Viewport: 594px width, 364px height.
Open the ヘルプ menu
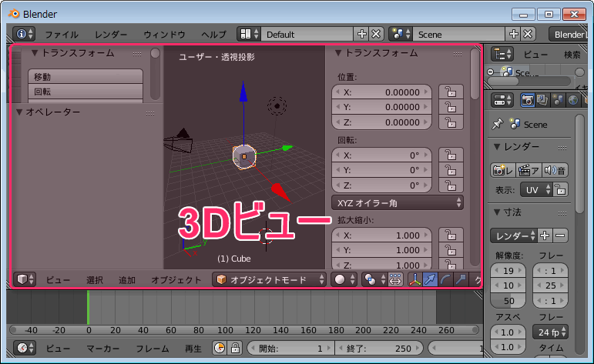214,35
